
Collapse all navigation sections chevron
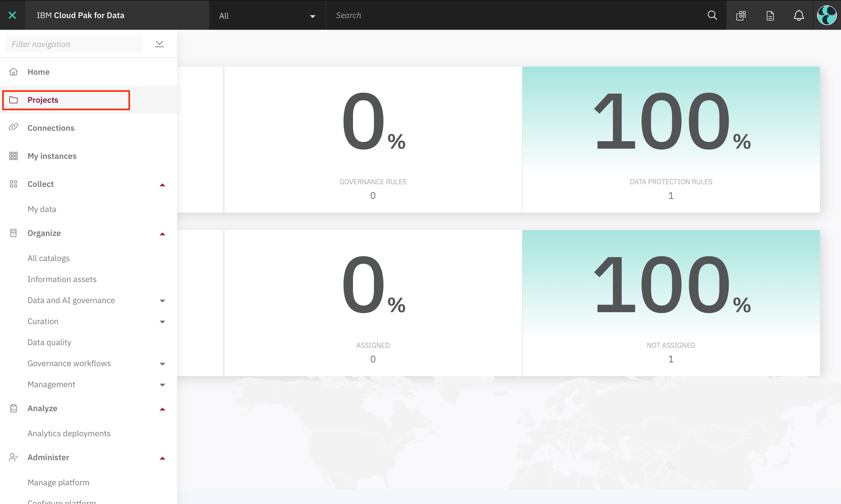[159, 44]
